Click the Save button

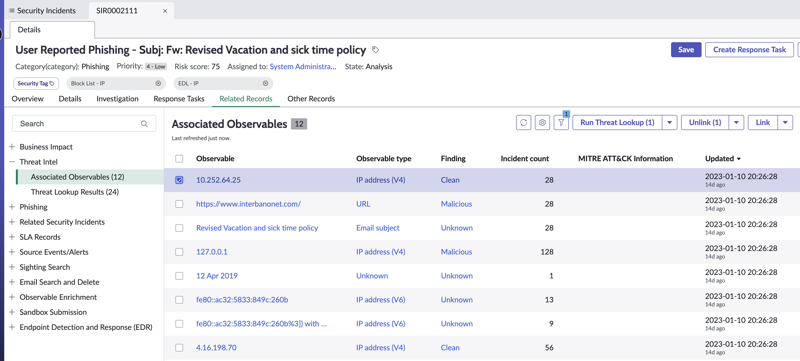click(686, 49)
